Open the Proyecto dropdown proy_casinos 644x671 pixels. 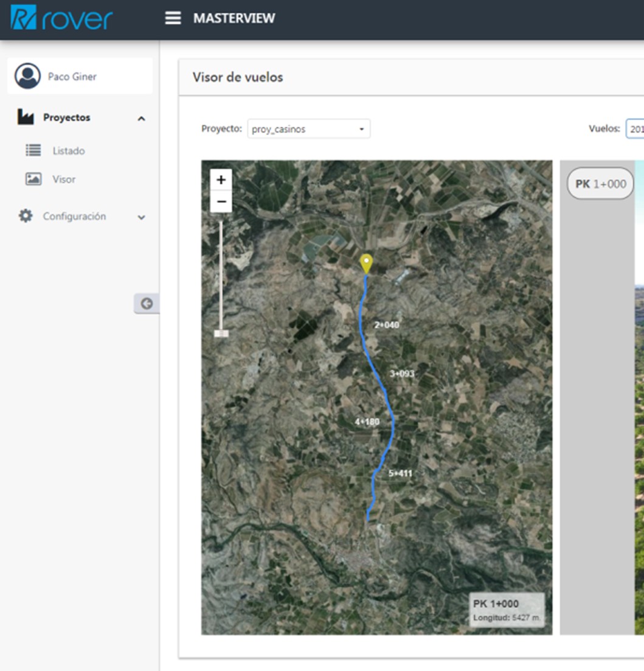click(309, 129)
